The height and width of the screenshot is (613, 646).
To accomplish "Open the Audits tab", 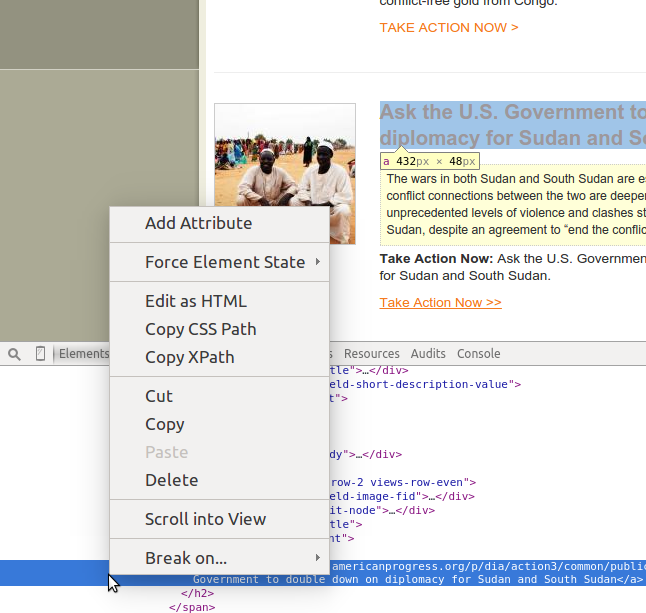I will click(428, 353).
